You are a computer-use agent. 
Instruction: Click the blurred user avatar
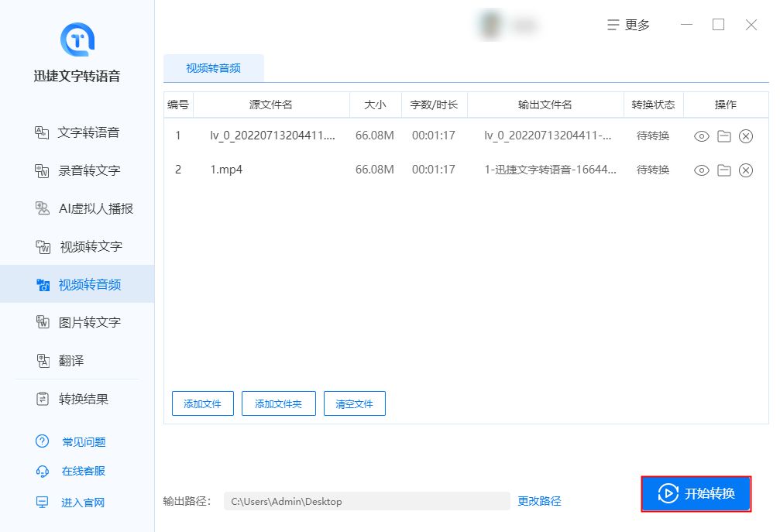point(490,24)
